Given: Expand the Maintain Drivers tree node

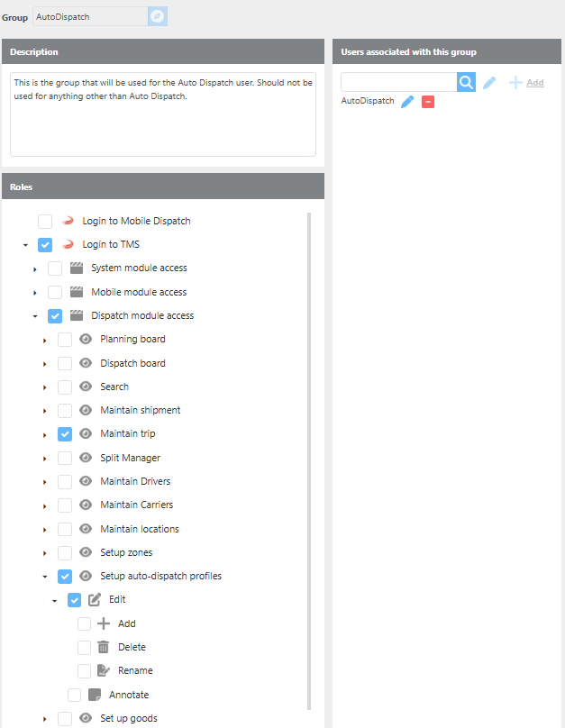Looking at the screenshot, I should click(x=45, y=482).
